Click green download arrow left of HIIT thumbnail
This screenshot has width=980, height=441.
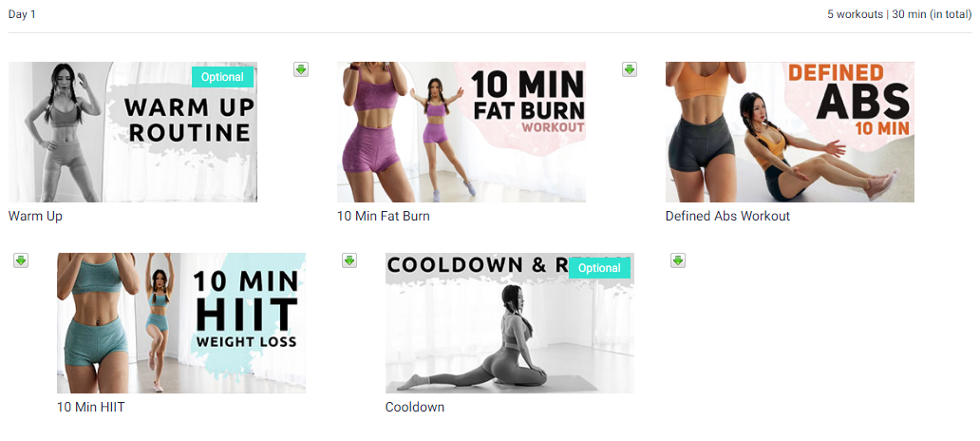(x=21, y=260)
